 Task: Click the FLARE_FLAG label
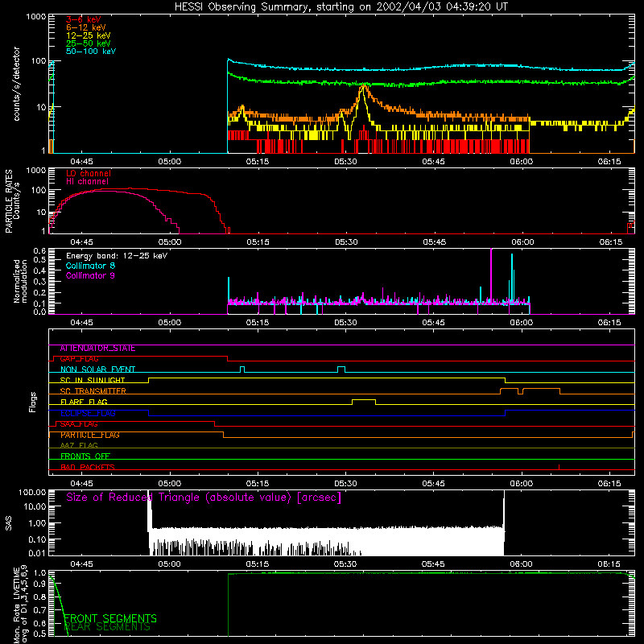pos(84,402)
